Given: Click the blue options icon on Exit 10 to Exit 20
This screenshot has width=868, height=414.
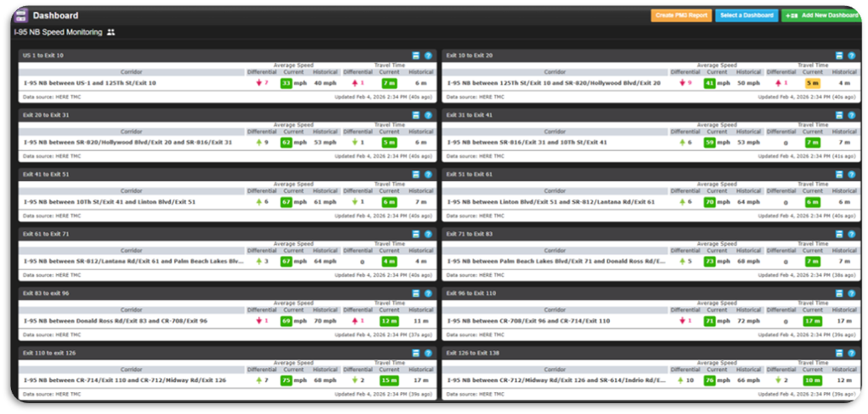Looking at the screenshot, I should pos(840,55).
